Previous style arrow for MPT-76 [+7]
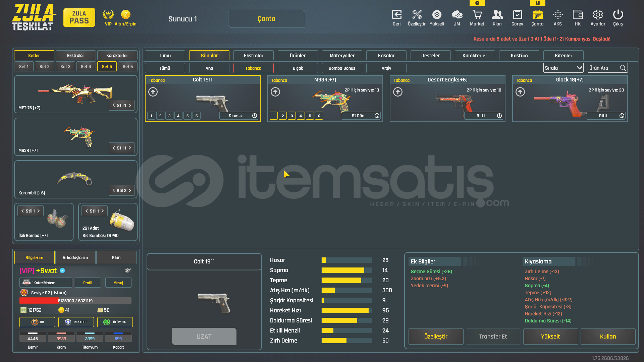This screenshot has width=644, height=362. click(114, 105)
